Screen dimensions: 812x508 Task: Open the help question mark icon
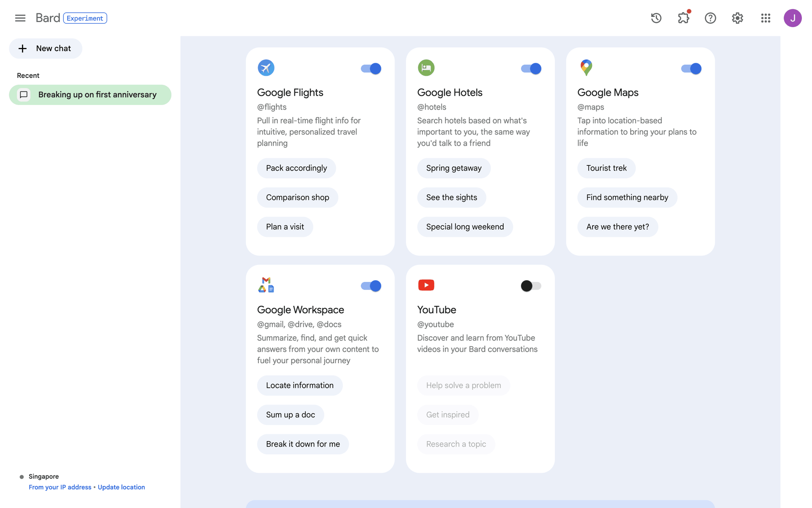(710, 18)
